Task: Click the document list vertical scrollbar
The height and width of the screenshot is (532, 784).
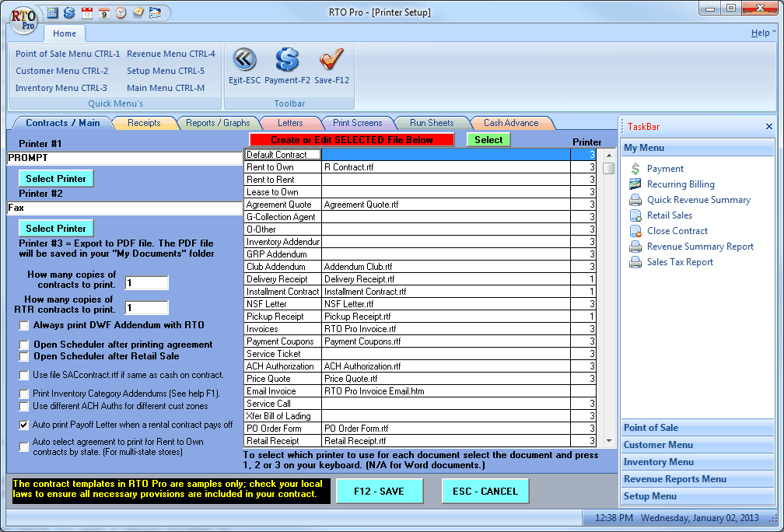Action: (x=608, y=296)
